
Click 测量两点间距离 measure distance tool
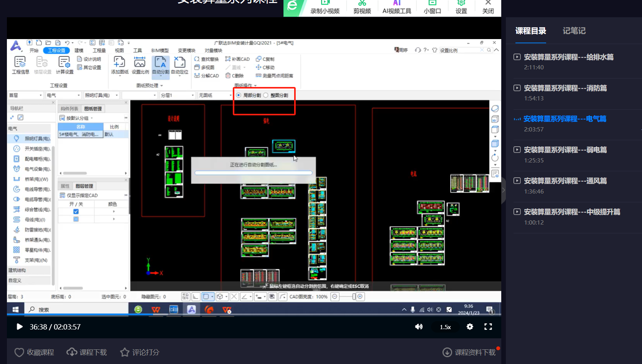[x=275, y=76]
